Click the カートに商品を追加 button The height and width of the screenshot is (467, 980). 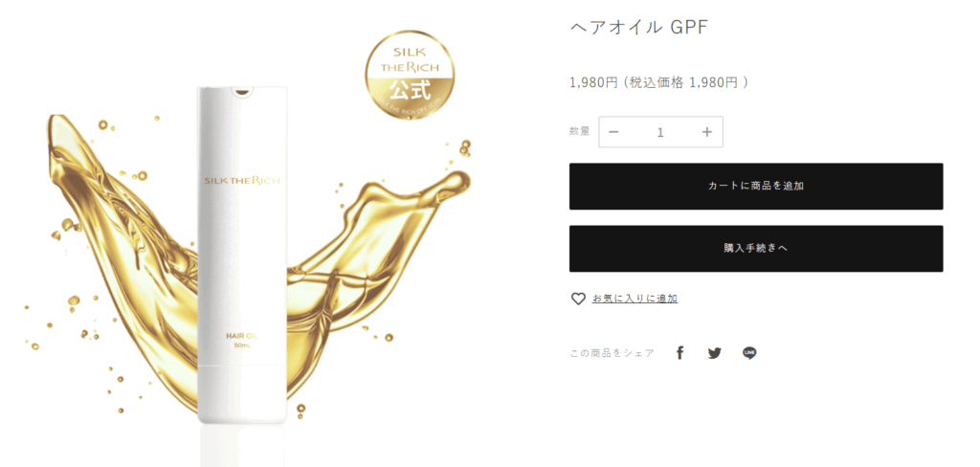pyautogui.click(x=756, y=187)
